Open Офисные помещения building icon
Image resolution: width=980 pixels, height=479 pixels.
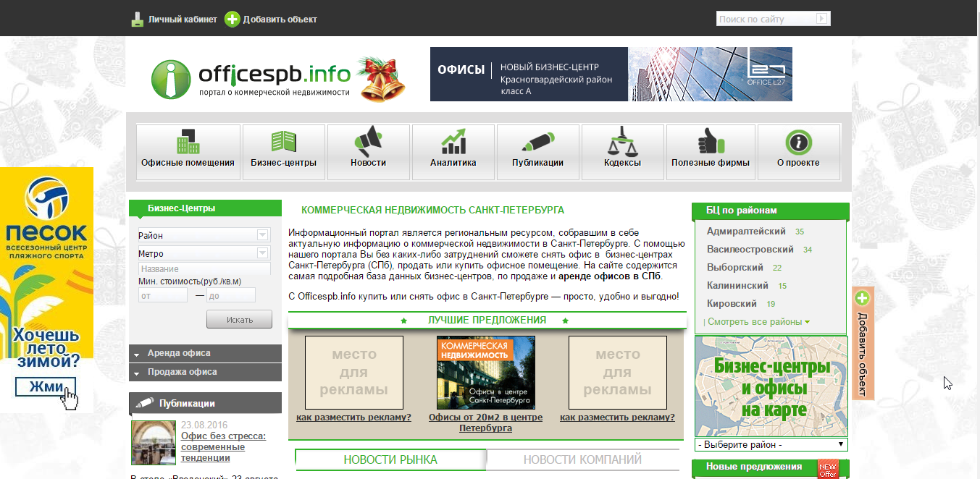(188, 141)
